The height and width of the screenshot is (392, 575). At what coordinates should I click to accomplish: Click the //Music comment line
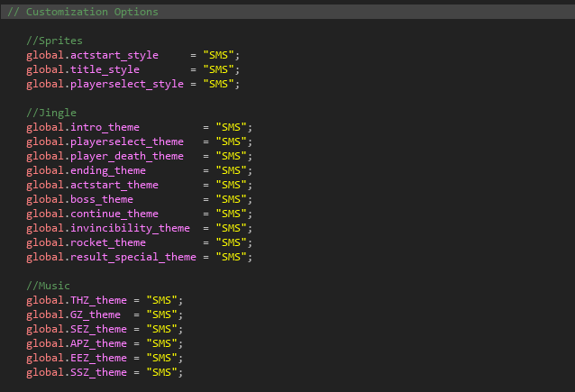(49, 286)
